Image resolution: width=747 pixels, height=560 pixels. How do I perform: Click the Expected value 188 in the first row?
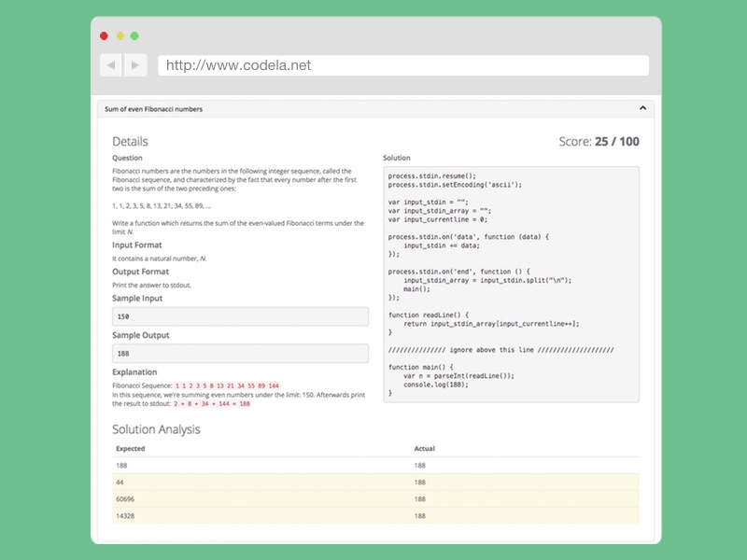121,465
